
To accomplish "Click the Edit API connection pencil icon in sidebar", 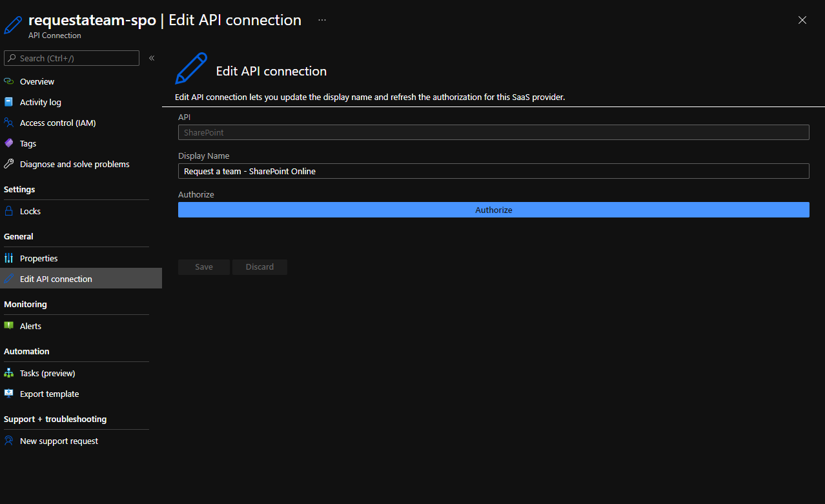I will (x=8, y=279).
